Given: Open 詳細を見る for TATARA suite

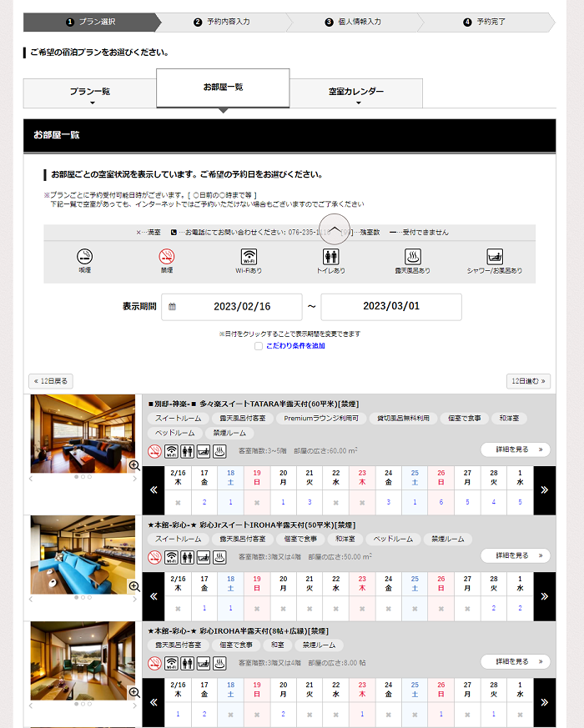Looking at the screenshot, I should coord(516,449).
